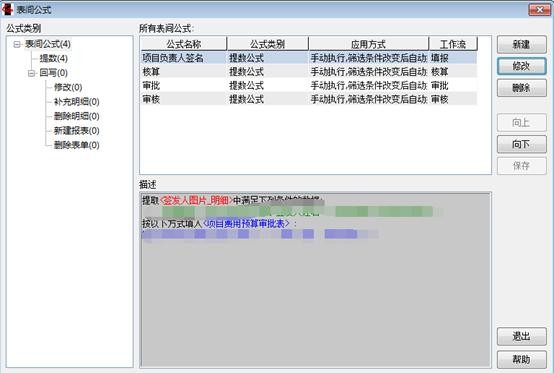The width and height of the screenshot is (554, 373).
Task: Sort by 公式名称 column header
Action: 184,44
